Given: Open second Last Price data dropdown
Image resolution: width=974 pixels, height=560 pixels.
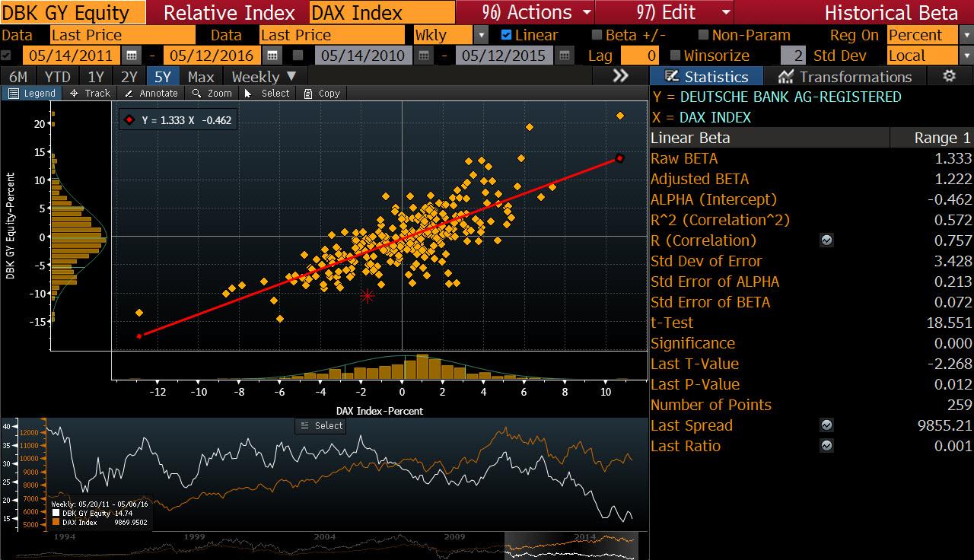Looking at the screenshot, I should tap(333, 35).
